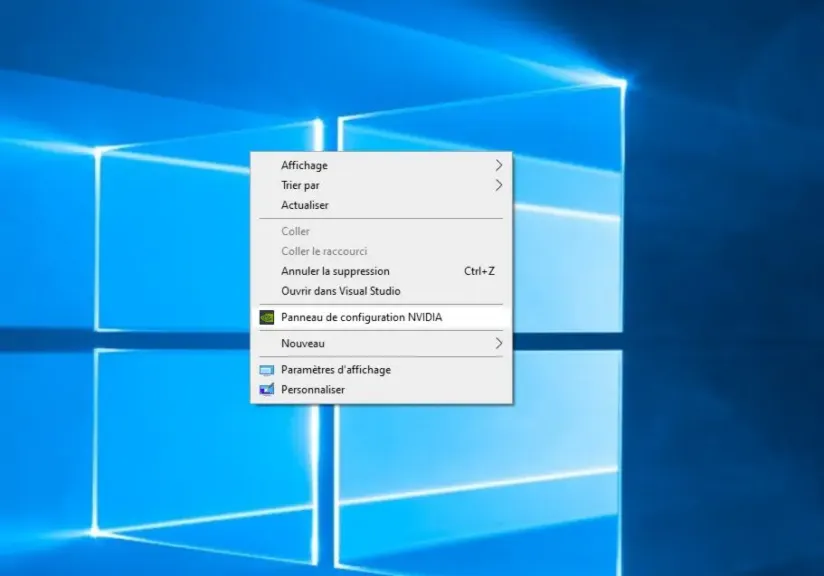Viewport: 824px width, 576px height.
Task: Click the Personnaliser paintbrush icon
Action: (267, 390)
